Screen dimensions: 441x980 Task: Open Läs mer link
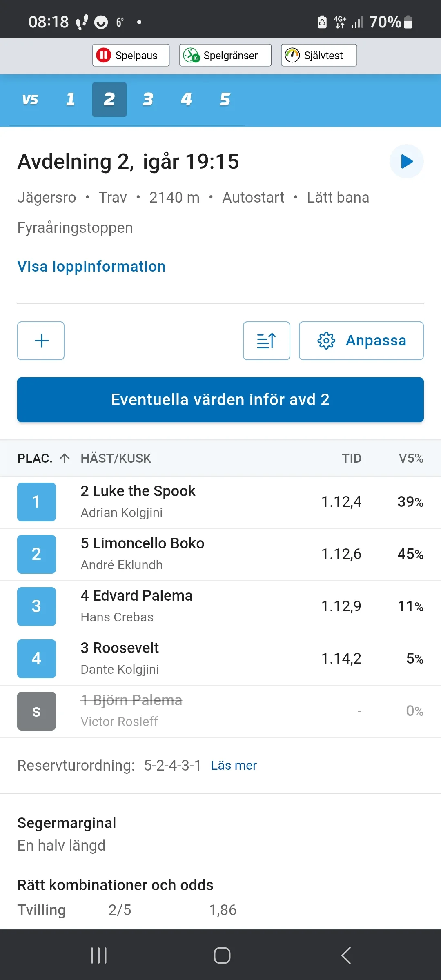(x=234, y=765)
